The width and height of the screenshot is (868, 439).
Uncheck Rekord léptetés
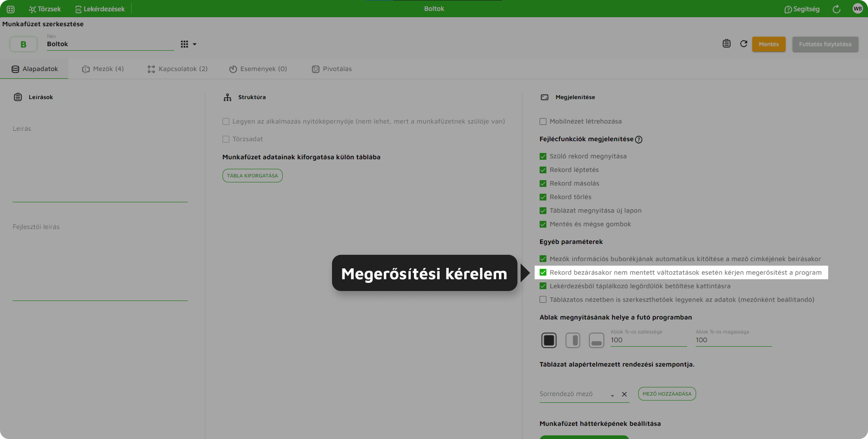coord(543,170)
